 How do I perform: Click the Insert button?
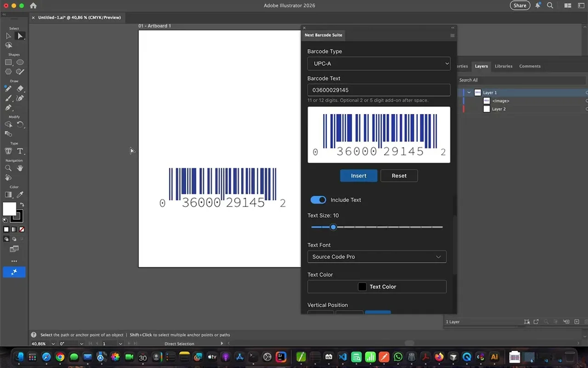click(359, 176)
